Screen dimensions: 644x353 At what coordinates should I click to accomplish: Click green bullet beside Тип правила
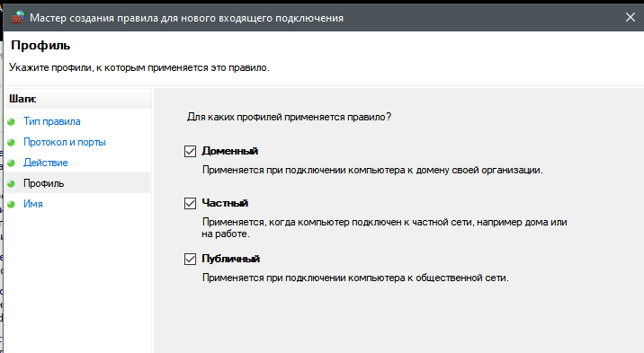[11, 122]
